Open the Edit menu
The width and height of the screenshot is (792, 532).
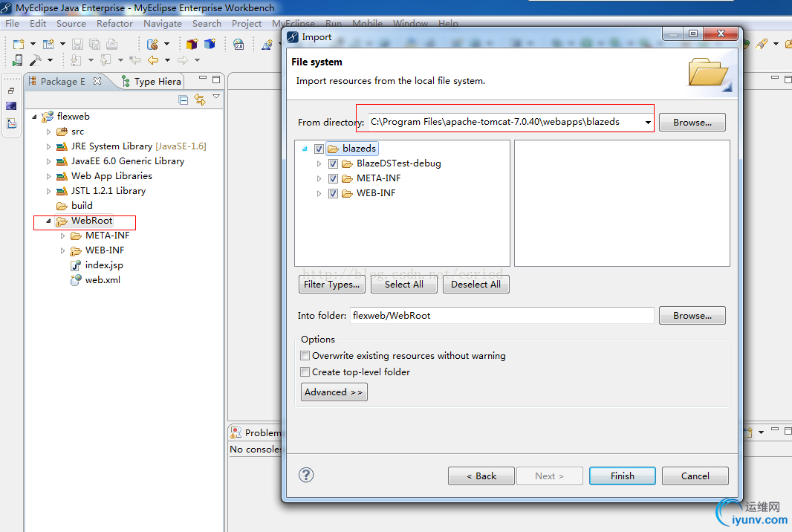38,23
